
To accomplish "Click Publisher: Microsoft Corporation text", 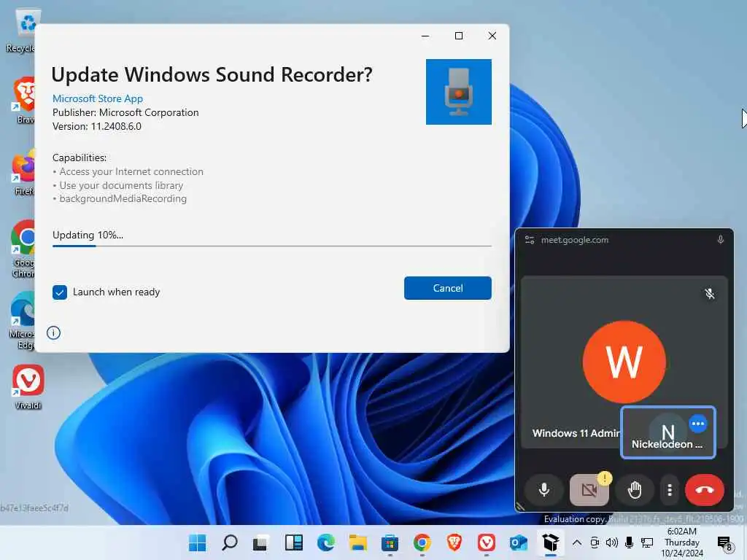I will [x=125, y=112].
